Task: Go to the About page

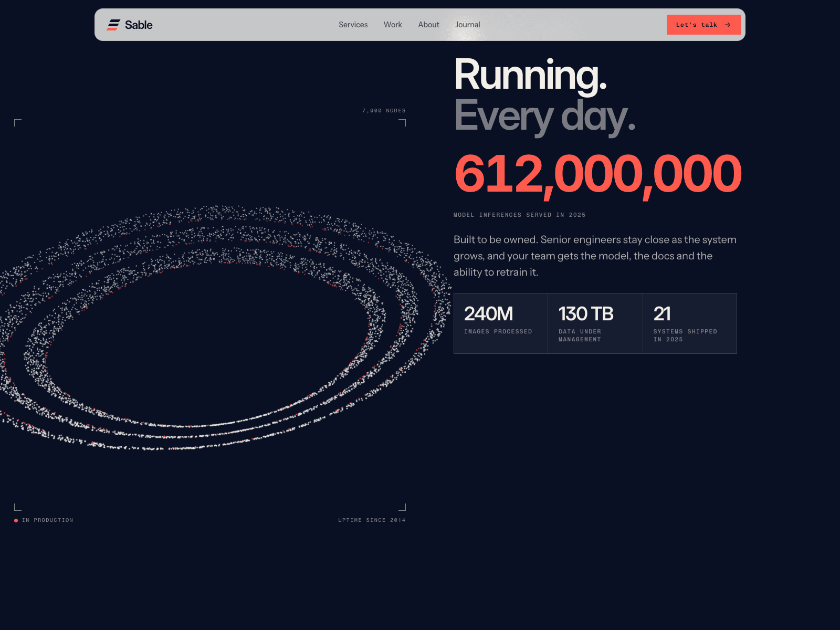Action: coord(428,25)
